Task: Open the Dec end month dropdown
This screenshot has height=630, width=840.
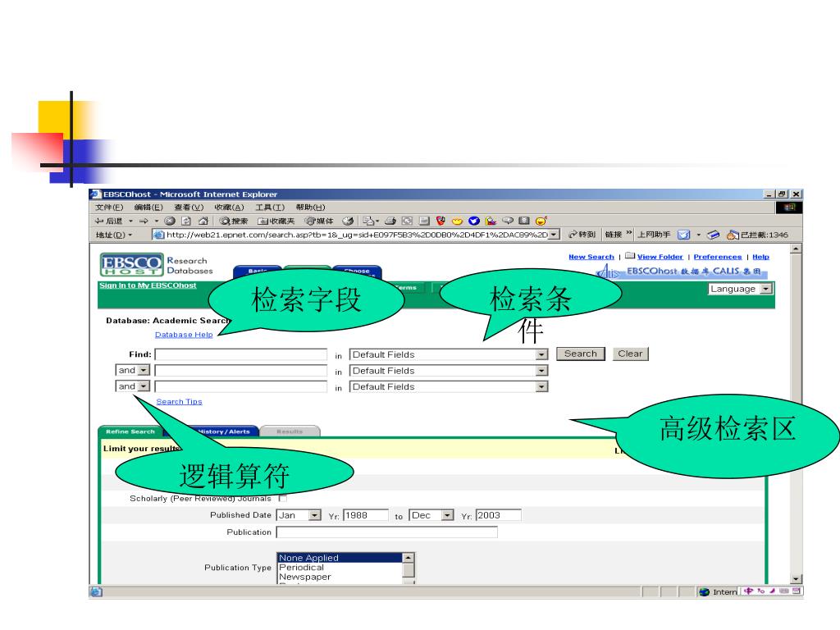Action: pos(431,515)
